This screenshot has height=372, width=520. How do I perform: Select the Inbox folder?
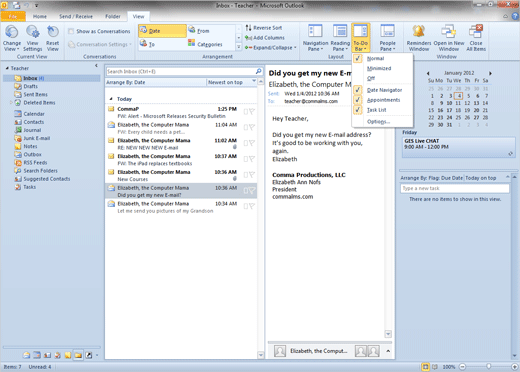(52, 78)
